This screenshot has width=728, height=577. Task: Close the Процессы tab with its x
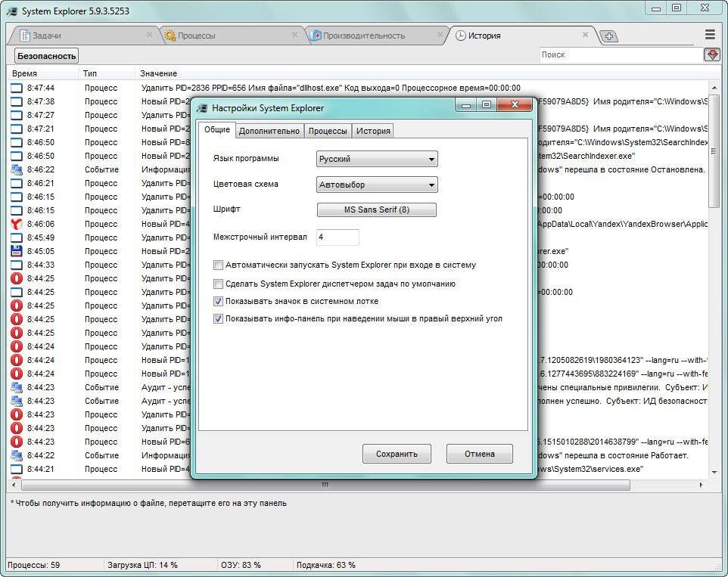tap(295, 35)
